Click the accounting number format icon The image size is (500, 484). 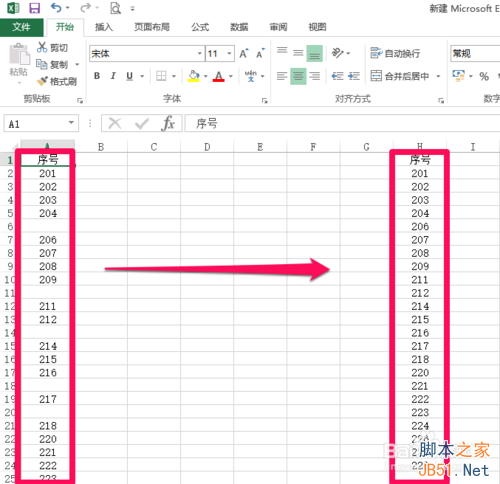[459, 76]
